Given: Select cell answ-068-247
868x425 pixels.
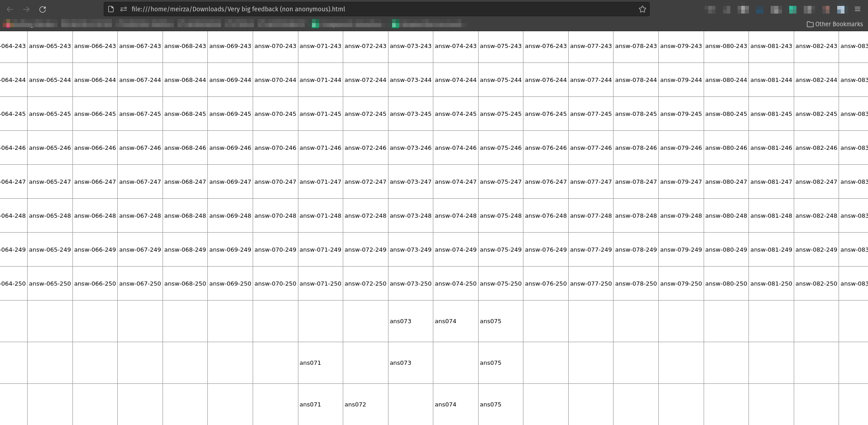Looking at the screenshot, I should tap(185, 181).
